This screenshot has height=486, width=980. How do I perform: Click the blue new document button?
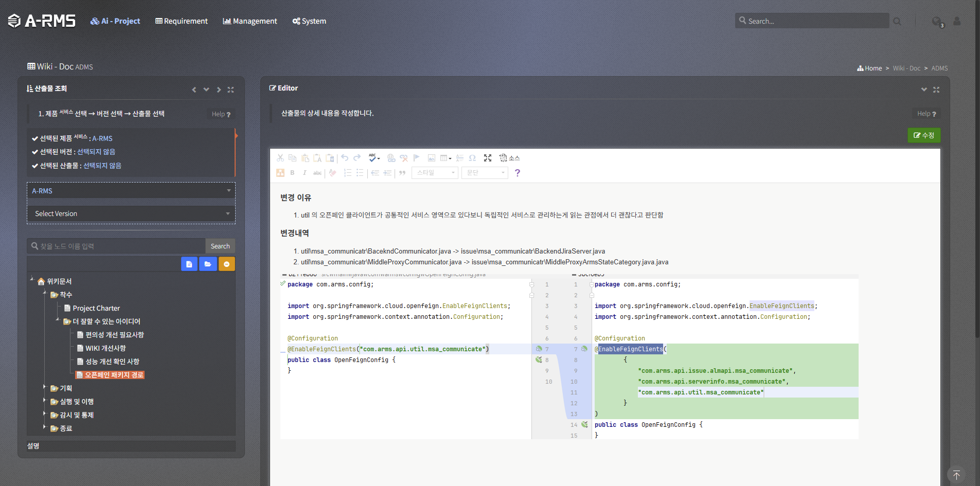point(189,264)
